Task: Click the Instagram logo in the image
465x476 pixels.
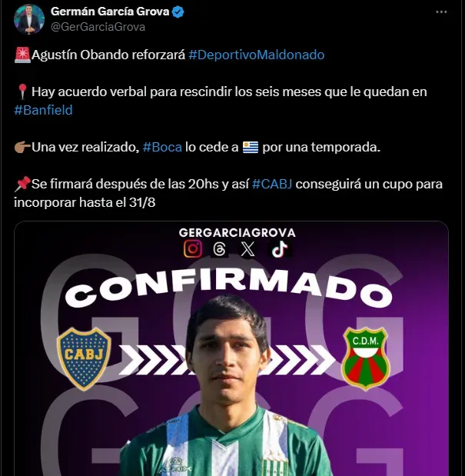Action: point(193,249)
